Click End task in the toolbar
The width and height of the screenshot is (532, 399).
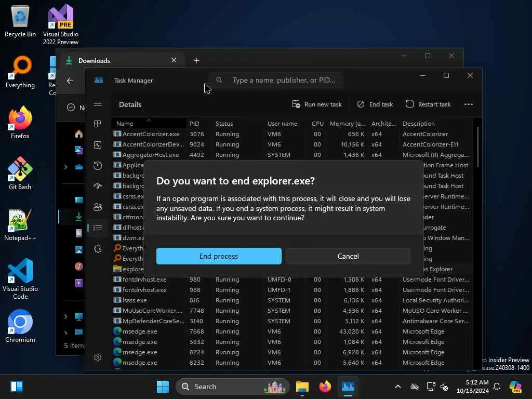click(x=375, y=104)
